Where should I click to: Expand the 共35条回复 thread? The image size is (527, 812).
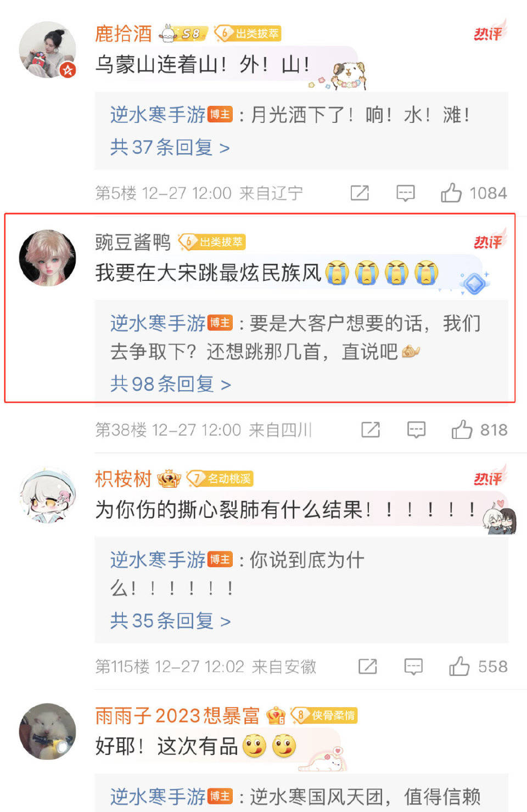coord(170,621)
